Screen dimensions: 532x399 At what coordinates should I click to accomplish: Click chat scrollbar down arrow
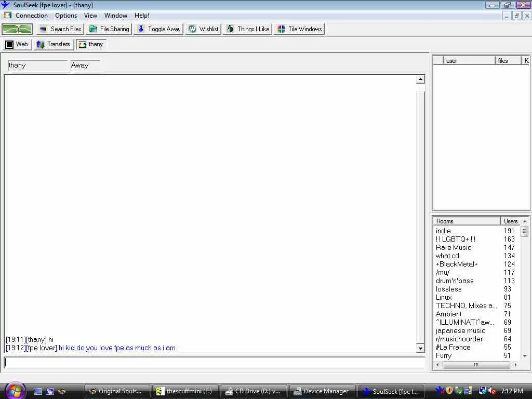pos(420,348)
